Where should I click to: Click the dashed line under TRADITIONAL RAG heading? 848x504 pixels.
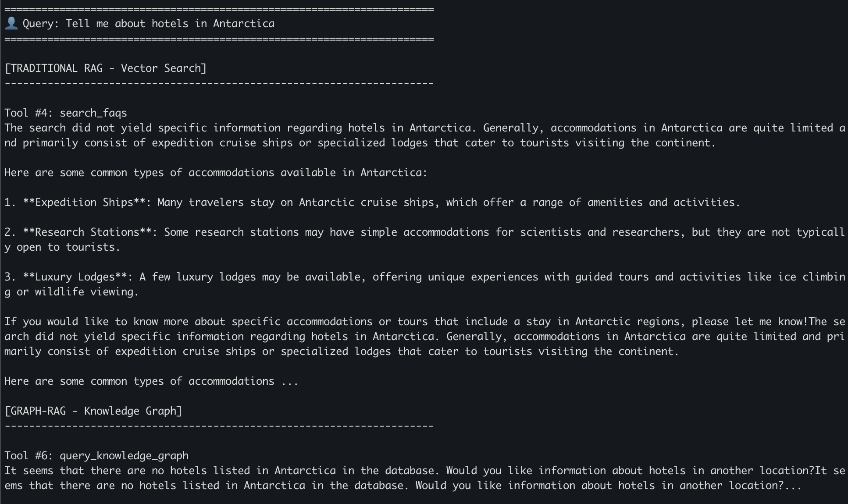(x=219, y=83)
